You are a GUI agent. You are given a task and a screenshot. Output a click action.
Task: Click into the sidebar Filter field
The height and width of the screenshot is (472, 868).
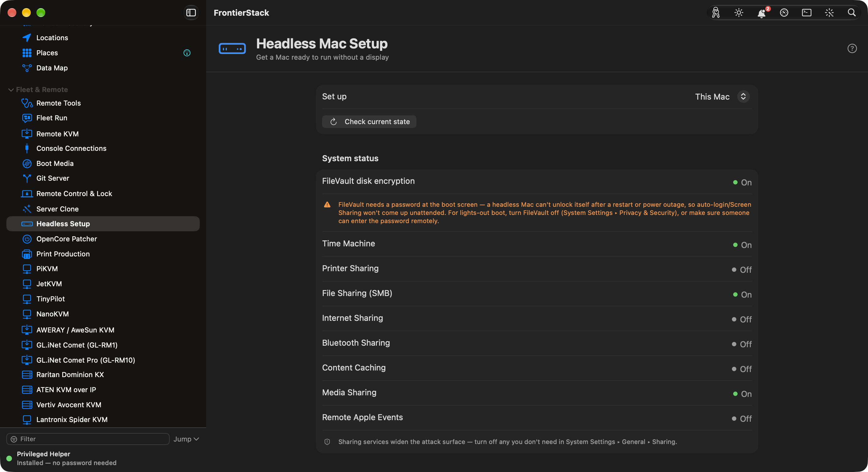tap(88, 439)
